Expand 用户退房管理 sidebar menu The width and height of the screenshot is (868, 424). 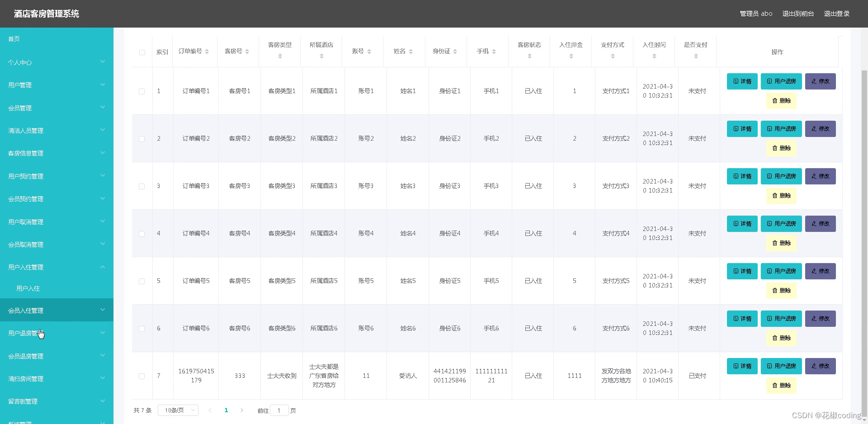(57, 333)
